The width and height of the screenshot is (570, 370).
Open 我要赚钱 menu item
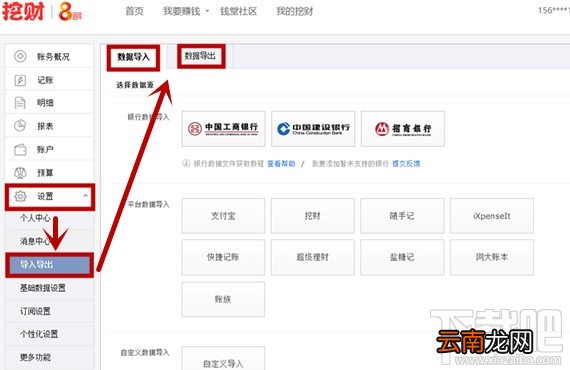[x=181, y=11]
